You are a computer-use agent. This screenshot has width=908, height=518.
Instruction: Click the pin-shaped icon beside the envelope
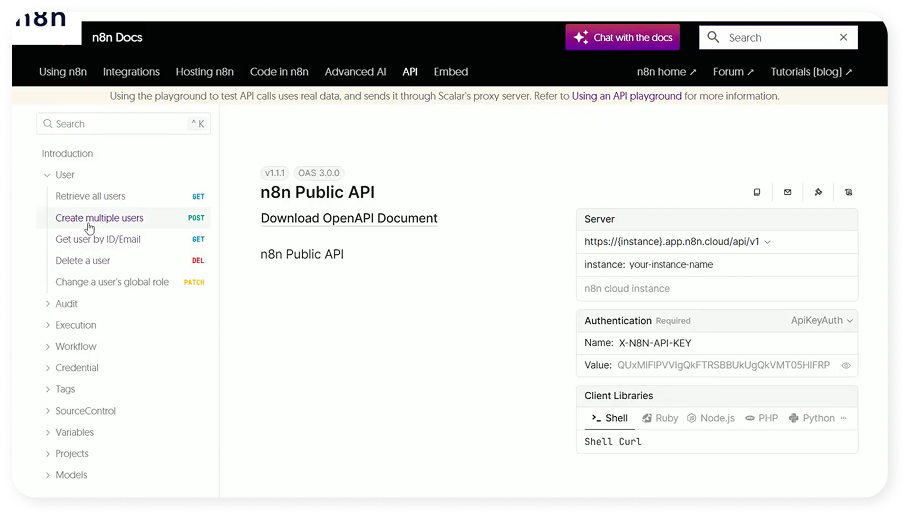pyautogui.click(x=818, y=192)
